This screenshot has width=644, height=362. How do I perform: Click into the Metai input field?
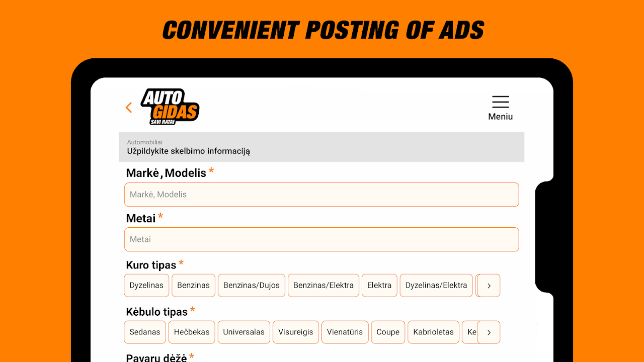321,239
